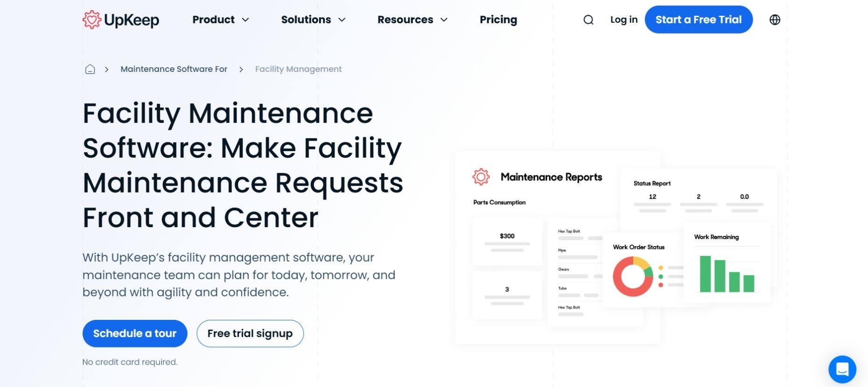868x387 pixels.
Task: Go to the home breadcrumb icon
Action: (90, 69)
